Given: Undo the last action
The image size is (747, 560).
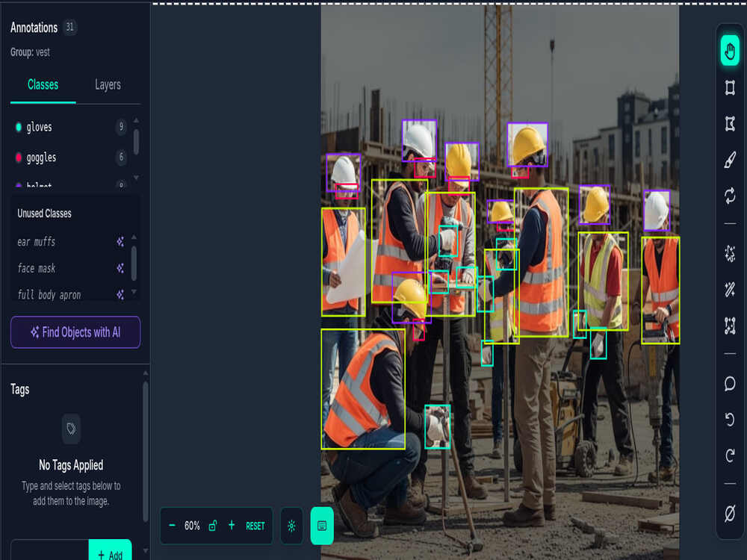Looking at the screenshot, I should tap(730, 419).
